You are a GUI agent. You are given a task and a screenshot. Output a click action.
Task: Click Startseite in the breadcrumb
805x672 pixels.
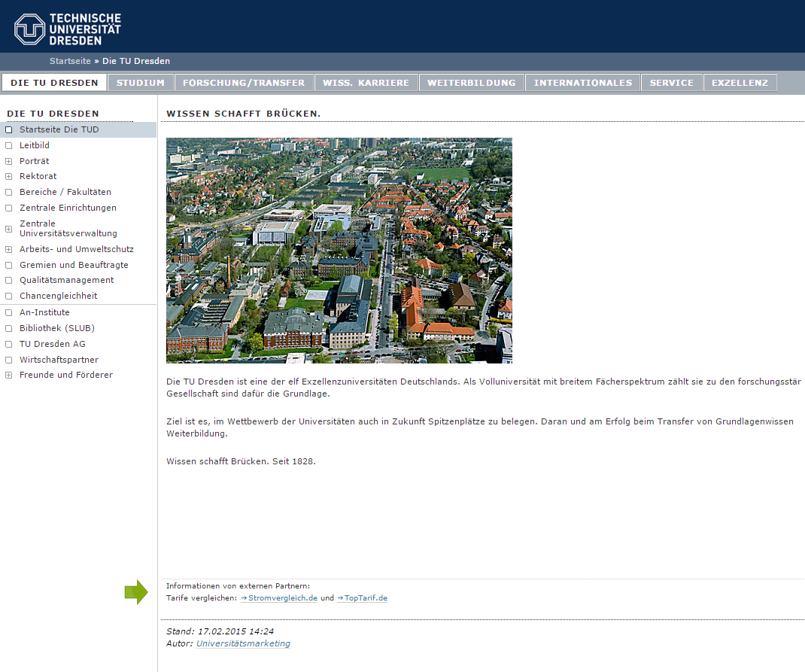[x=70, y=61]
